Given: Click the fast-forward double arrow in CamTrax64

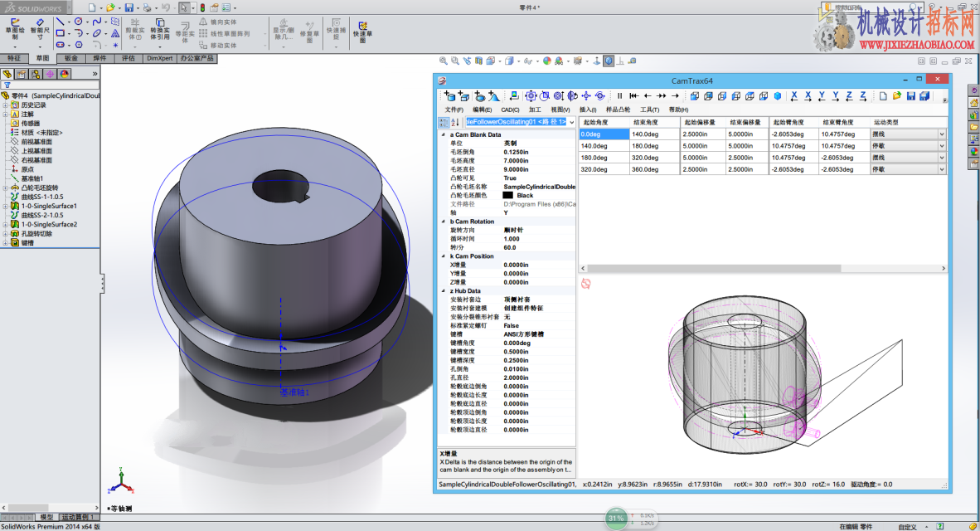Looking at the screenshot, I should click(662, 95).
